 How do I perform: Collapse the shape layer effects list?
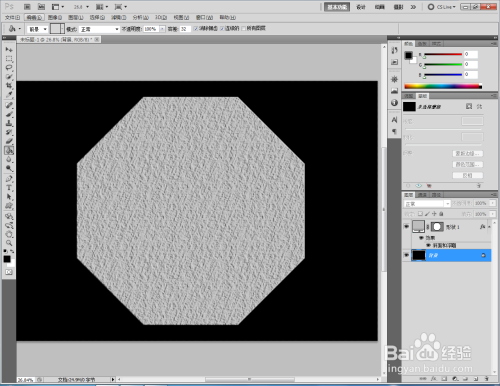pos(489,227)
